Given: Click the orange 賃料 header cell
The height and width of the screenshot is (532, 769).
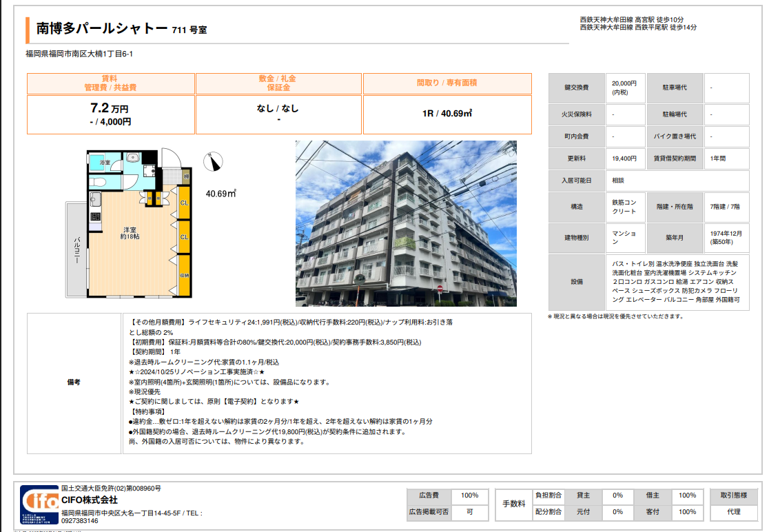Looking at the screenshot, I should click(110, 83).
